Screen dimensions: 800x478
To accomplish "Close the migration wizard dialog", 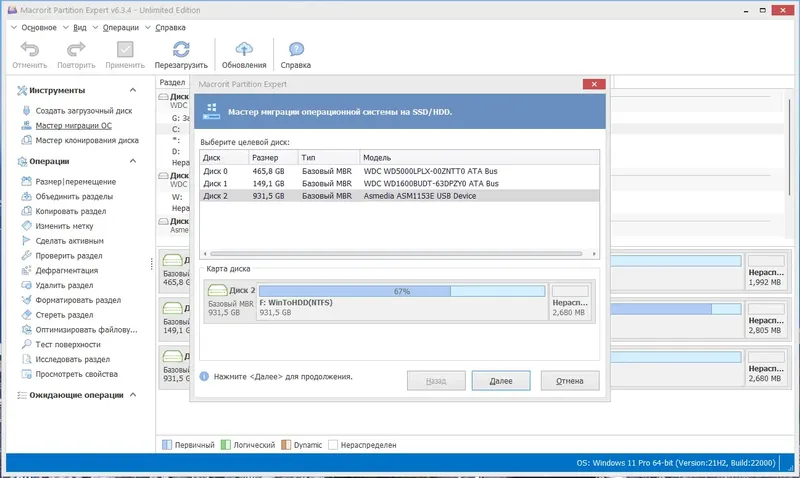I will pyautogui.click(x=594, y=84).
